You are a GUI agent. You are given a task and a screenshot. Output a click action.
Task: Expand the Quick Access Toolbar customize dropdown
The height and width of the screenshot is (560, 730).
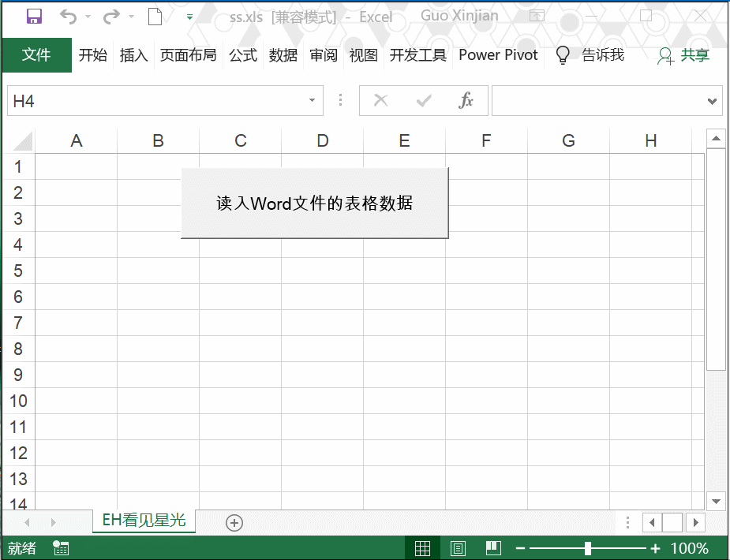point(188,16)
